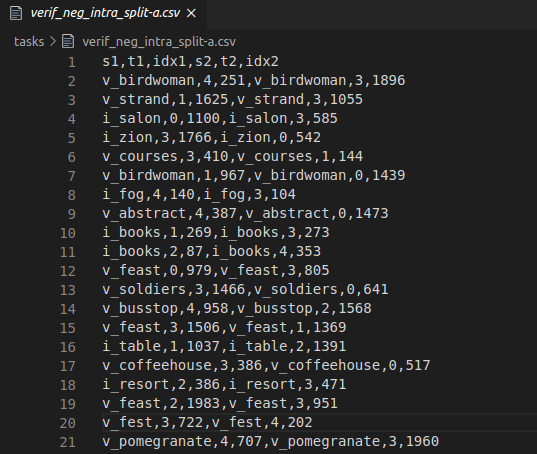Click the line v_feast,3,1506,v_feast,1,1369
537x454 pixels.
click(224, 328)
